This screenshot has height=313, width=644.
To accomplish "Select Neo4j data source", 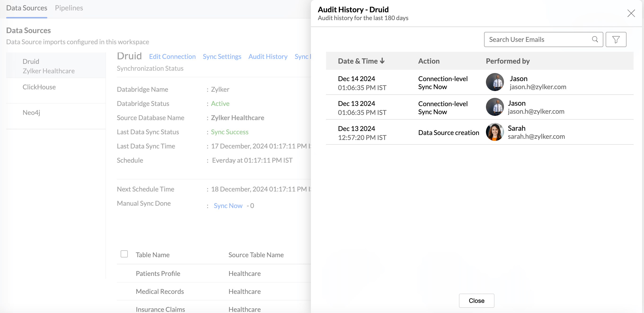I will 31,112.
